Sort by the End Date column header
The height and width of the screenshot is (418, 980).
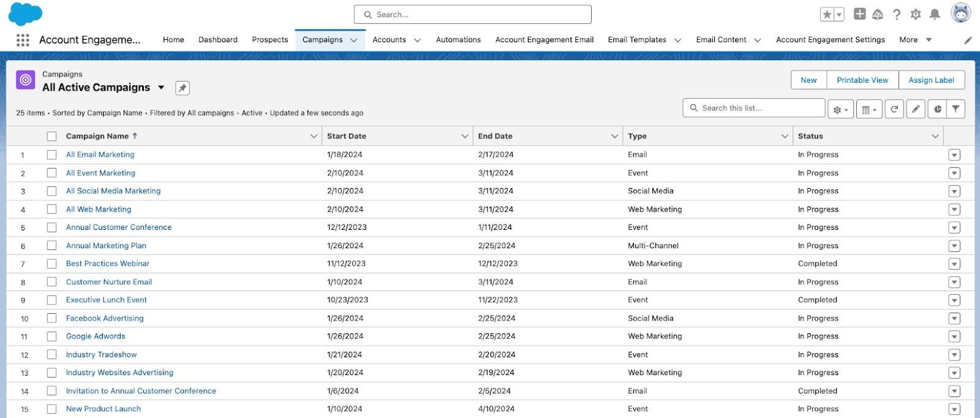point(496,136)
